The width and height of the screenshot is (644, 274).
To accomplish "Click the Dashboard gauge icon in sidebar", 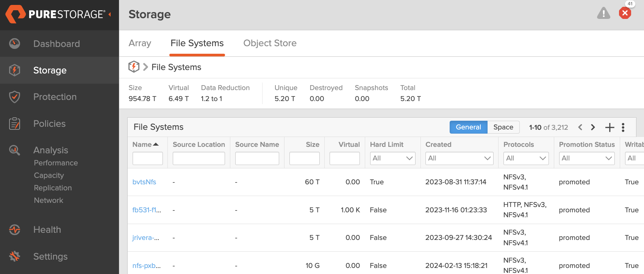I will [14, 44].
